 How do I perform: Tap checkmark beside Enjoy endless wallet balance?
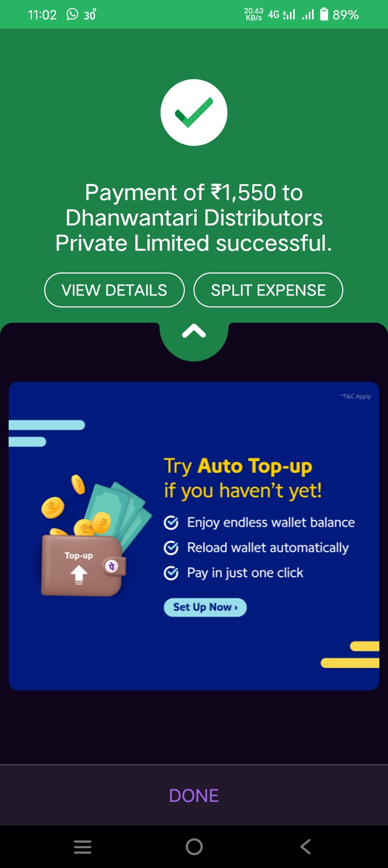(x=171, y=522)
